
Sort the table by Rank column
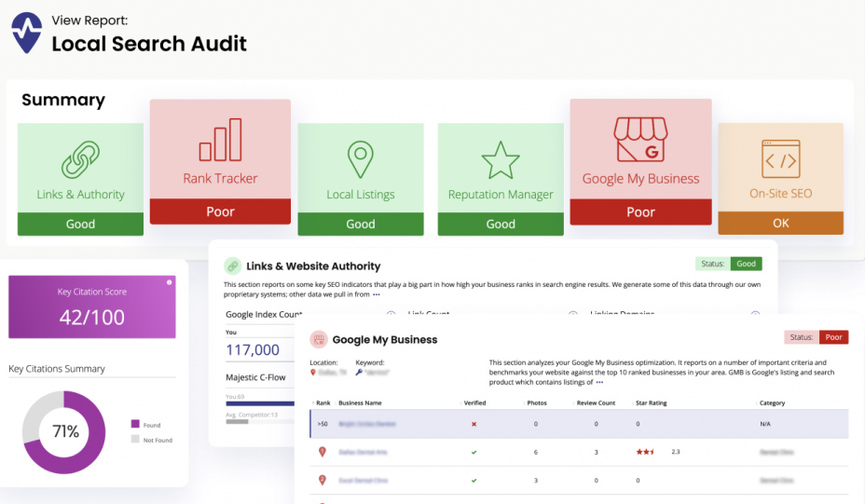point(323,403)
